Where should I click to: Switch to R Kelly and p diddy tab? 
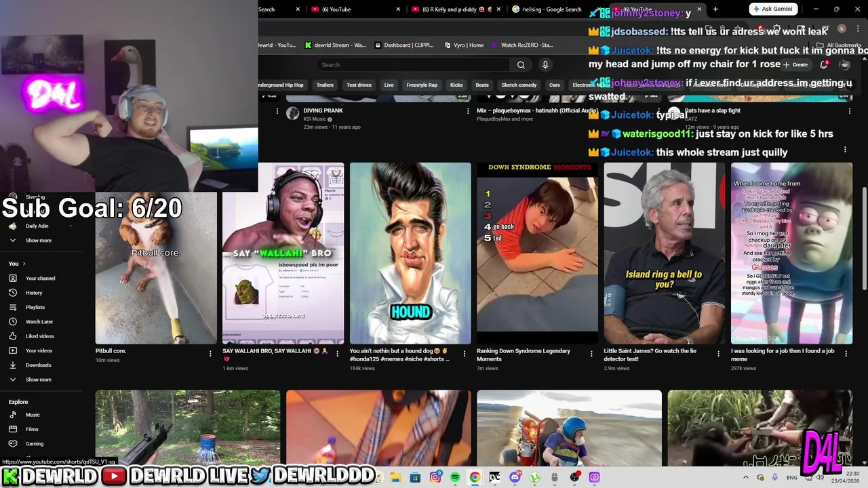458,9
